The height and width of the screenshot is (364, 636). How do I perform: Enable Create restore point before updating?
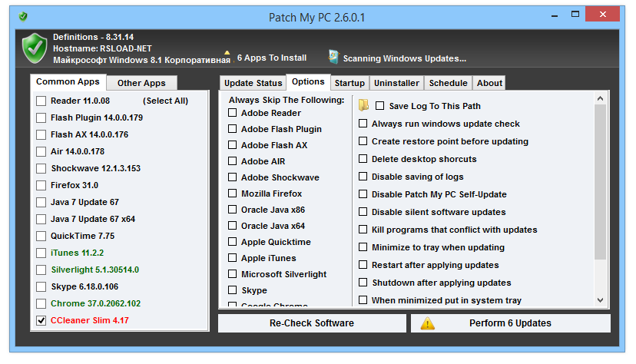363,141
